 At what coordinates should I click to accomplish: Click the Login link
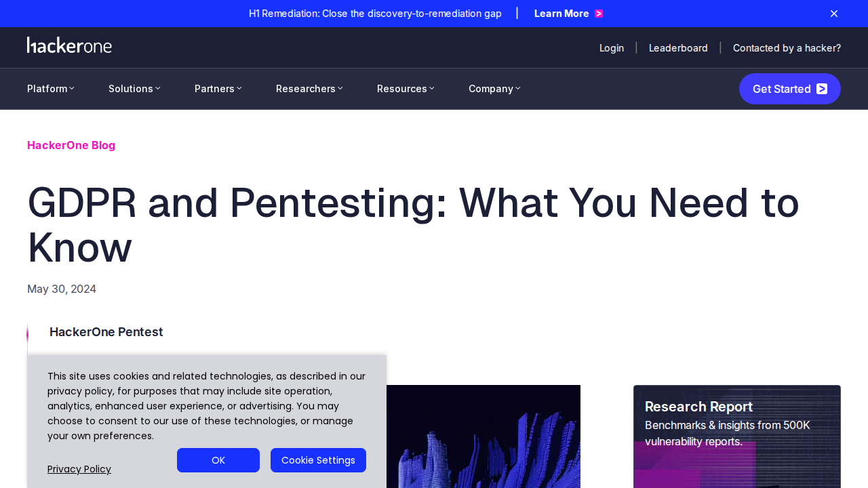click(x=612, y=48)
